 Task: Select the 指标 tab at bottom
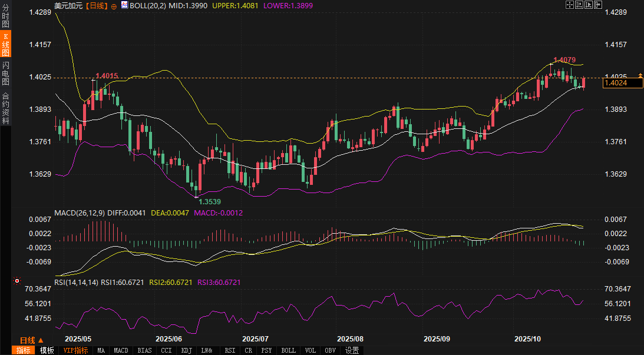coord(24,350)
